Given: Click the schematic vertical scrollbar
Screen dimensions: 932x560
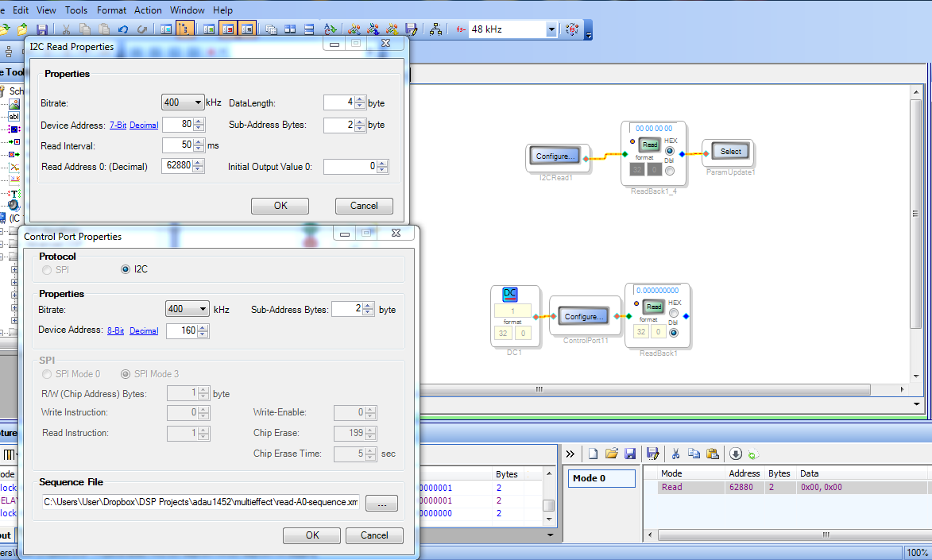Looking at the screenshot, I should click(x=915, y=214).
